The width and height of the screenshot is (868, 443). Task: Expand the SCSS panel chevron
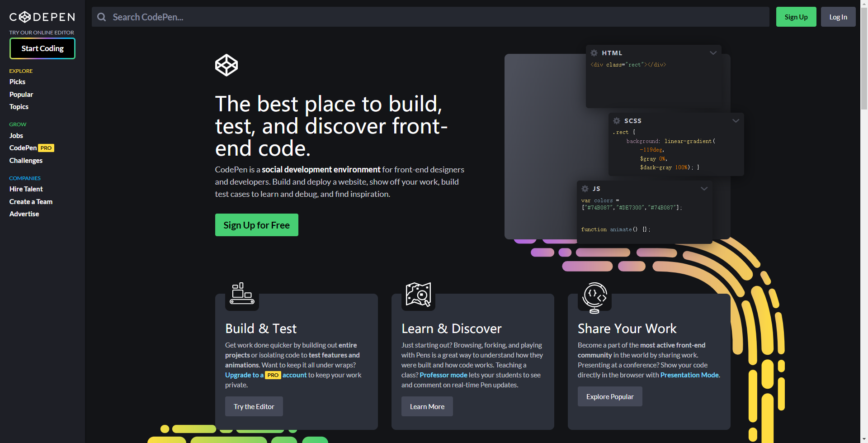coord(736,121)
